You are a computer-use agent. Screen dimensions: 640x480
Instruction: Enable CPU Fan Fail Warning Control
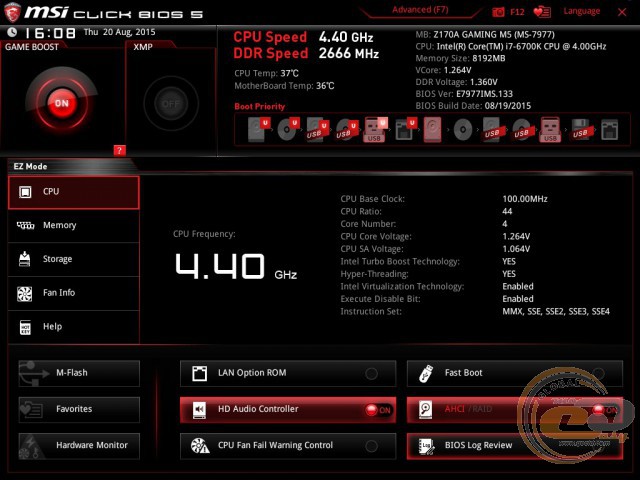[x=371, y=446]
